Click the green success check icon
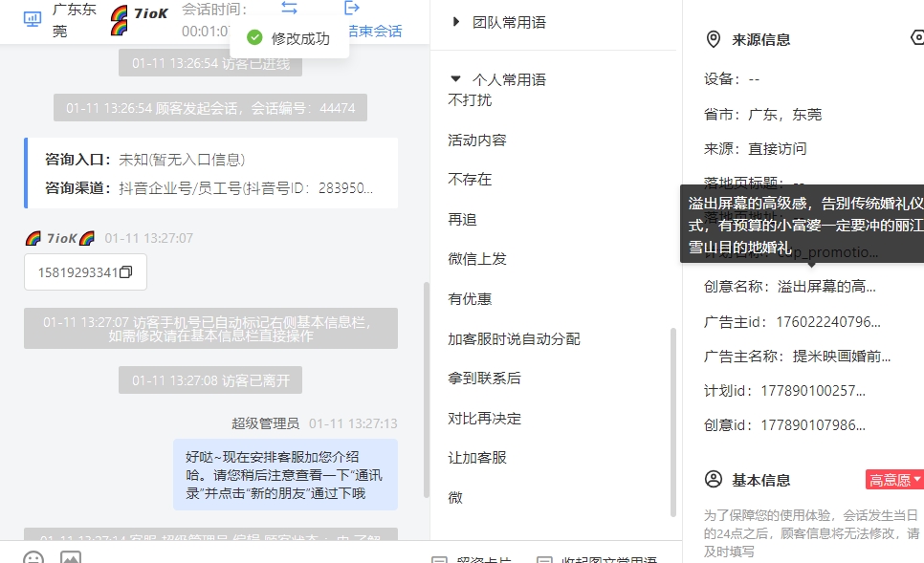Viewport: 924px width, 563px height. point(254,37)
